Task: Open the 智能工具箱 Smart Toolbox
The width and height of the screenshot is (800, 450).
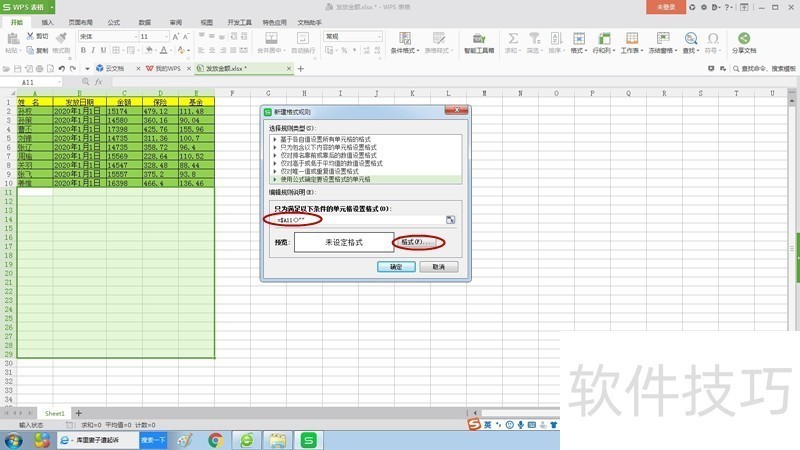Action: pyautogui.click(x=479, y=42)
